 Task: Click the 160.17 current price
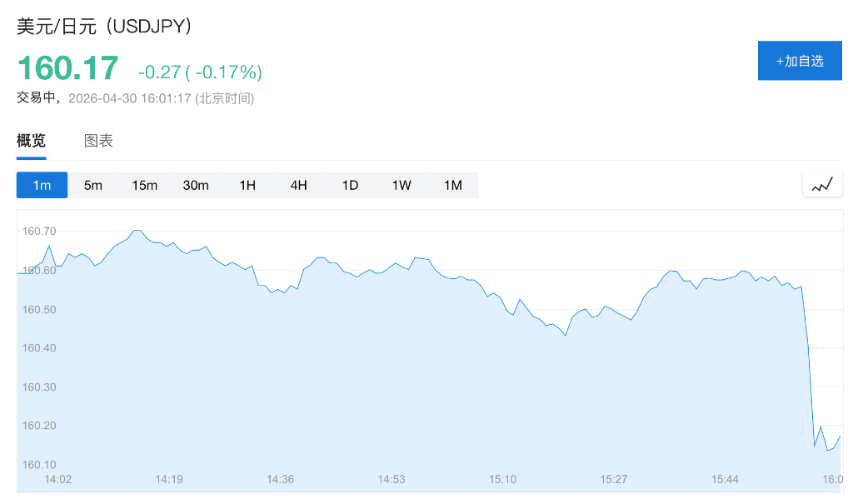tap(67, 68)
